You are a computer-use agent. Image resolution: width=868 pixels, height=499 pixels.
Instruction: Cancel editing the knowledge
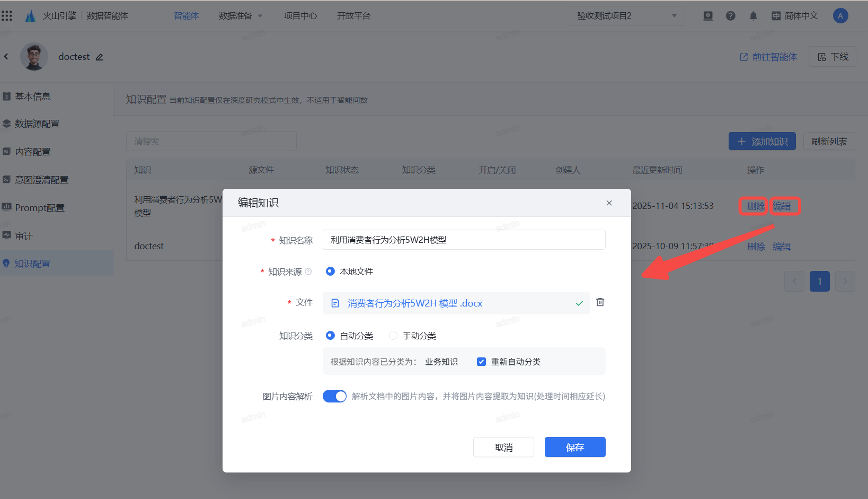point(503,447)
